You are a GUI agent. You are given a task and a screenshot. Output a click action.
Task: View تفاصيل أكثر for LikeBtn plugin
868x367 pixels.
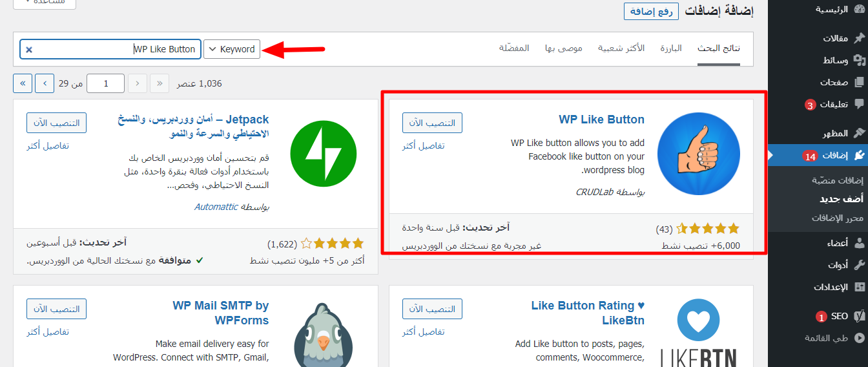pyautogui.click(x=424, y=331)
